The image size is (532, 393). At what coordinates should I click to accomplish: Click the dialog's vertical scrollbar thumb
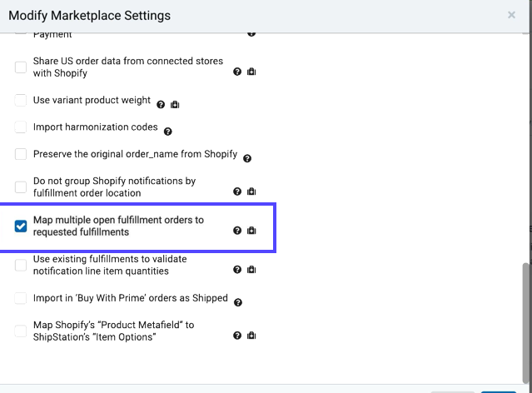(x=525, y=323)
